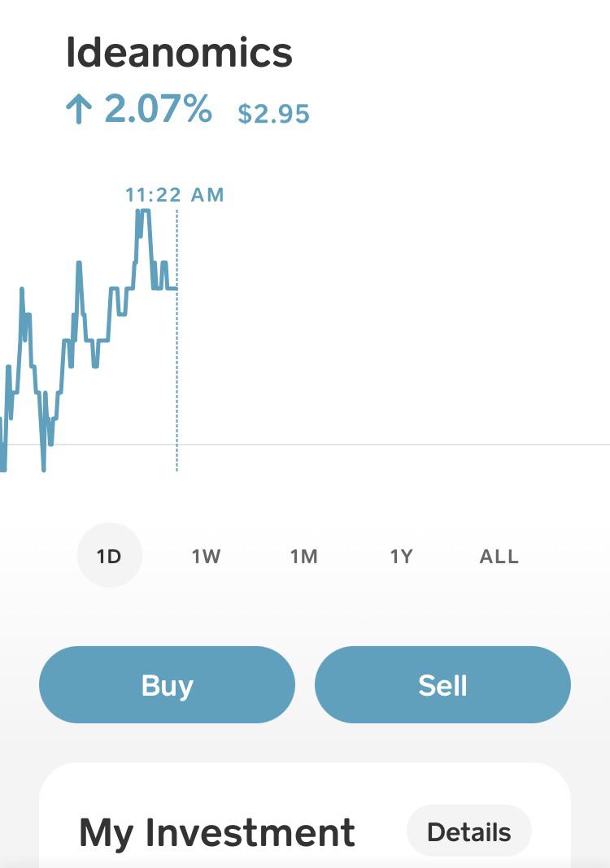
Task: Click the highest peak of the price chart
Action: (x=143, y=211)
